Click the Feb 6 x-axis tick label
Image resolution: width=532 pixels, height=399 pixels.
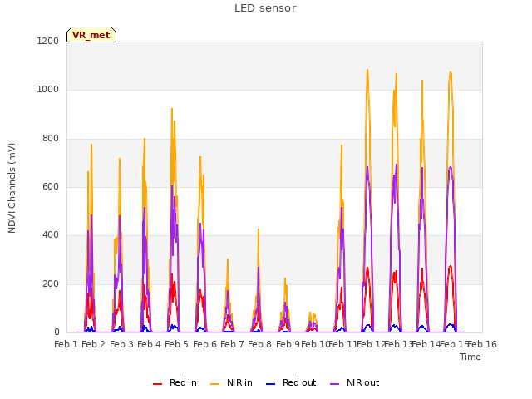pyautogui.click(x=204, y=344)
